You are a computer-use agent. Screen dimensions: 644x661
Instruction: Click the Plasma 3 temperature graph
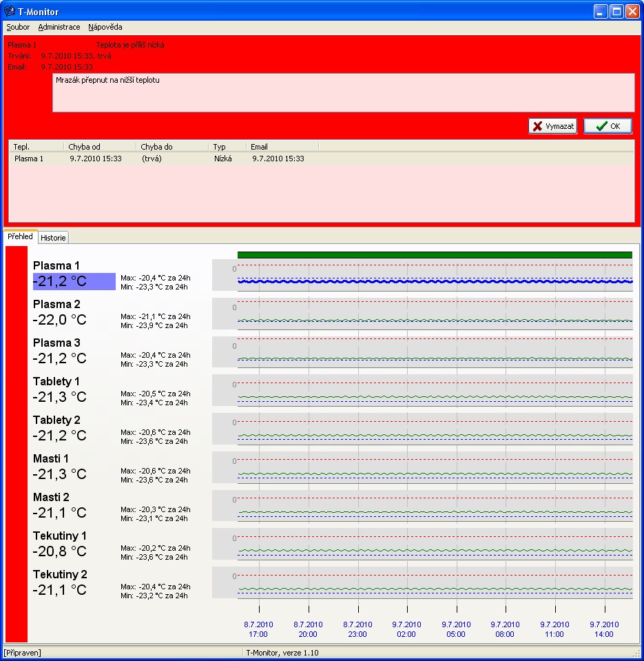pos(422,352)
